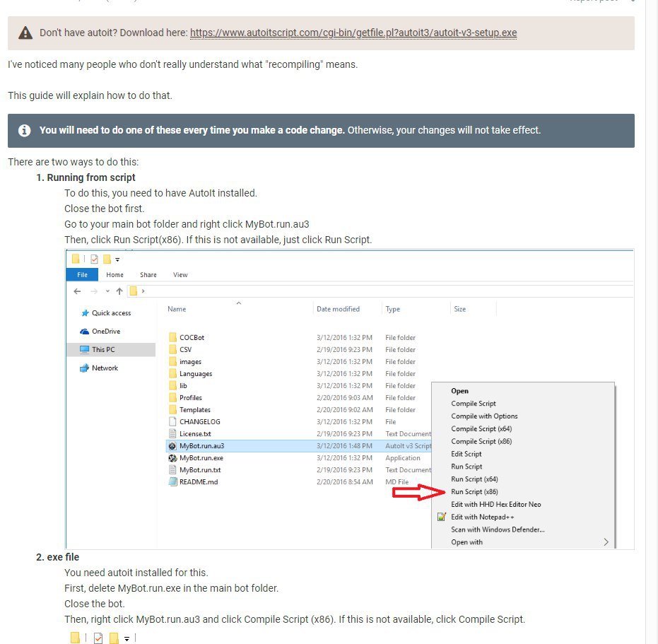This screenshot has height=644, width=658.
Task: Choose Run Script (x86) menu entry
Action: pyautogui.click(x=474, y=491)
